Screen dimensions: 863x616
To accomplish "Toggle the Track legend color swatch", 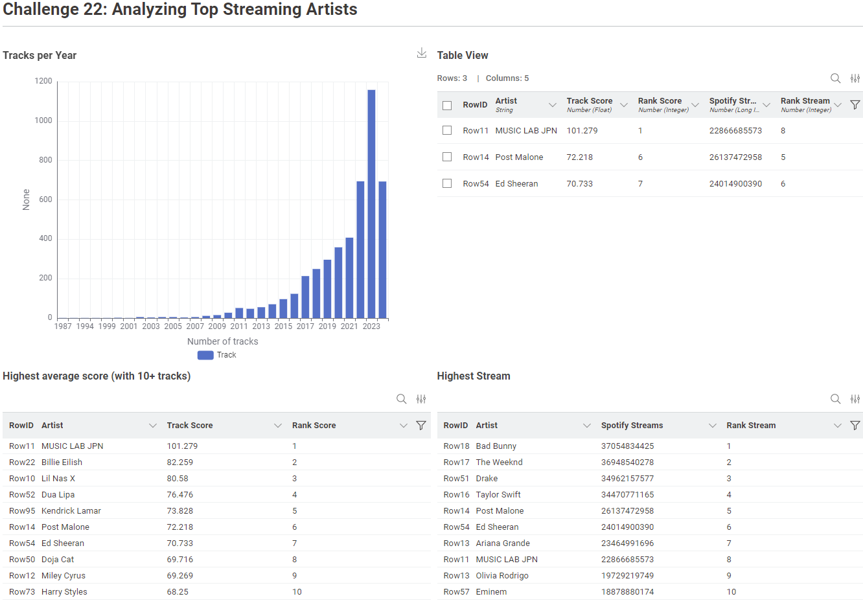I will click(205, 355).
